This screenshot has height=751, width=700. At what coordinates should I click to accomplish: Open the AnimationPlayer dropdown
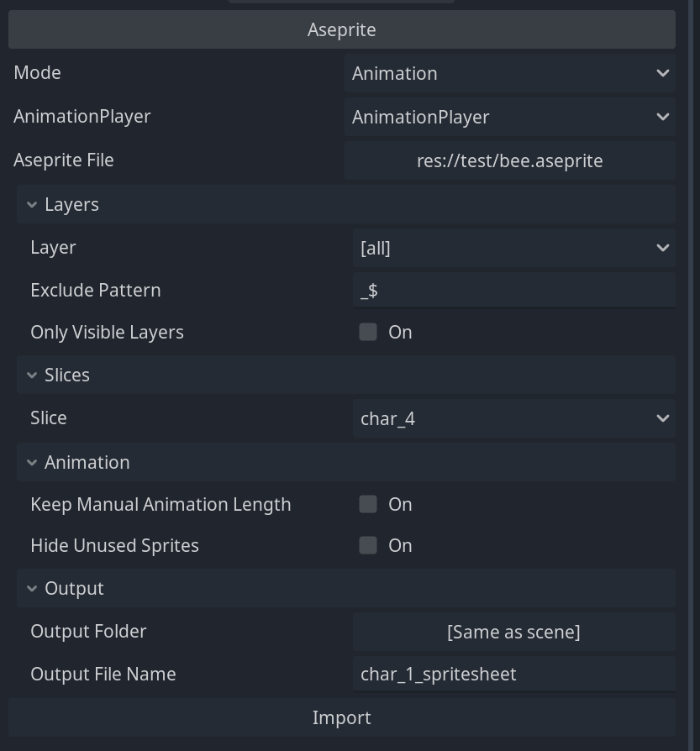[x=510, y=117]
